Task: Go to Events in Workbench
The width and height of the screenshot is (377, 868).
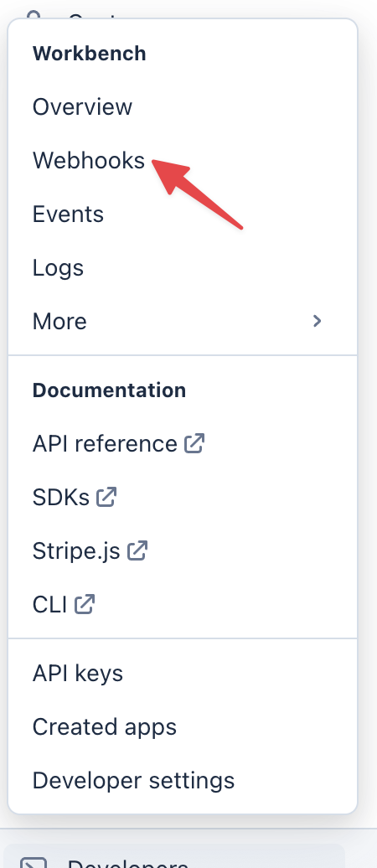Action: pyautogui.click(x=183, y=214)
